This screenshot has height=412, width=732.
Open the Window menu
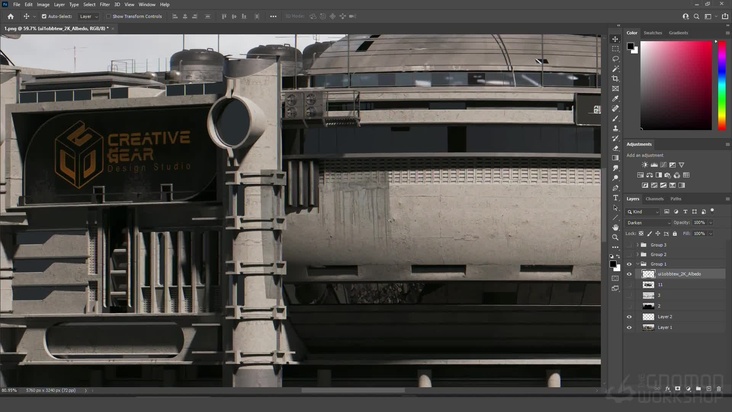click(x=147, y=5)
